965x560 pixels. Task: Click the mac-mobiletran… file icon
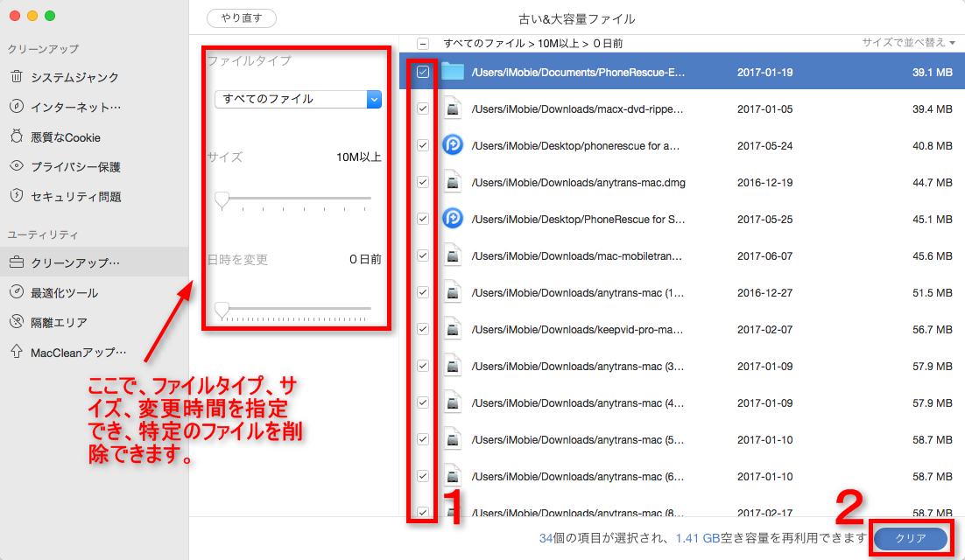[453, 255]
